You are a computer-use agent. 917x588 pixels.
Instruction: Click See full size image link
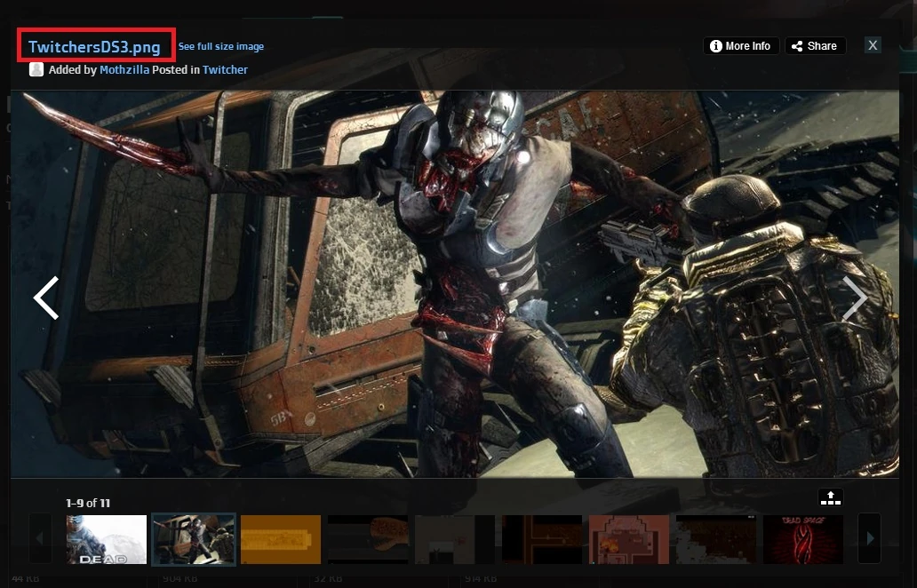coord(221,46)
